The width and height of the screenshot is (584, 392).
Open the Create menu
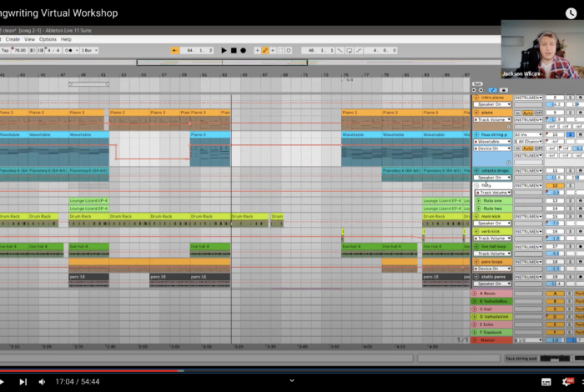click(x=14, y=39)
